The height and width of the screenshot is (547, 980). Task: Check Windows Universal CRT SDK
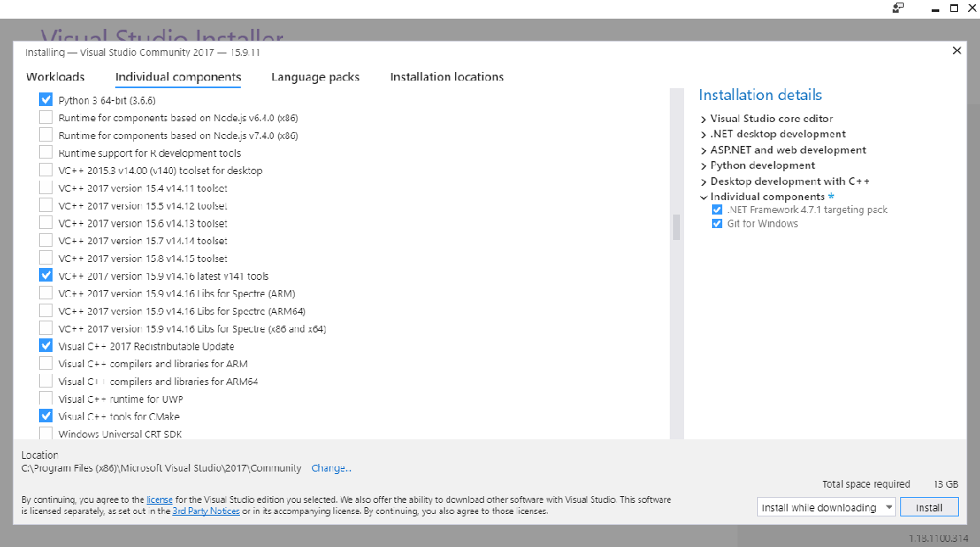click(x=46, y=433)
